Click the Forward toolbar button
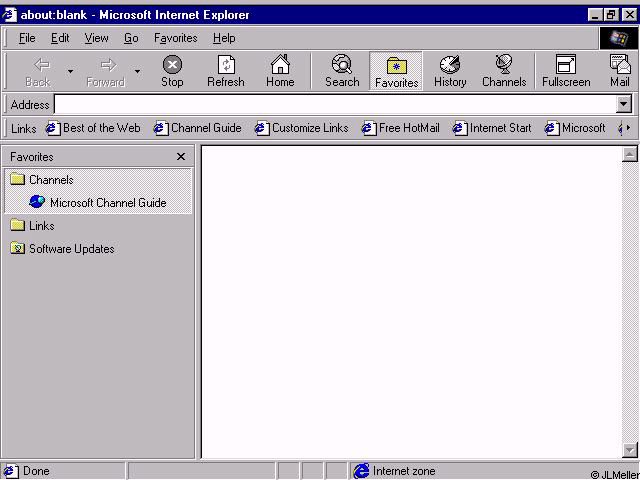Screen dimensions: 640x480 (x=106, y=72)
